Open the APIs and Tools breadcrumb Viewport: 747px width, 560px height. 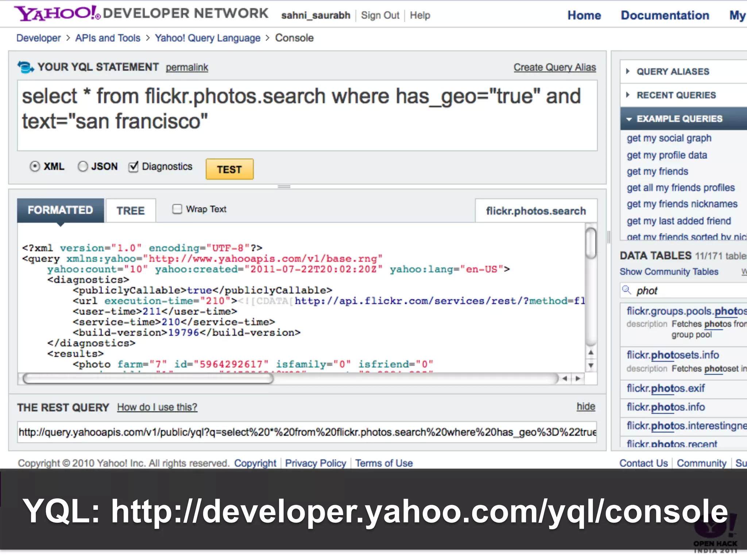point(108,38)
